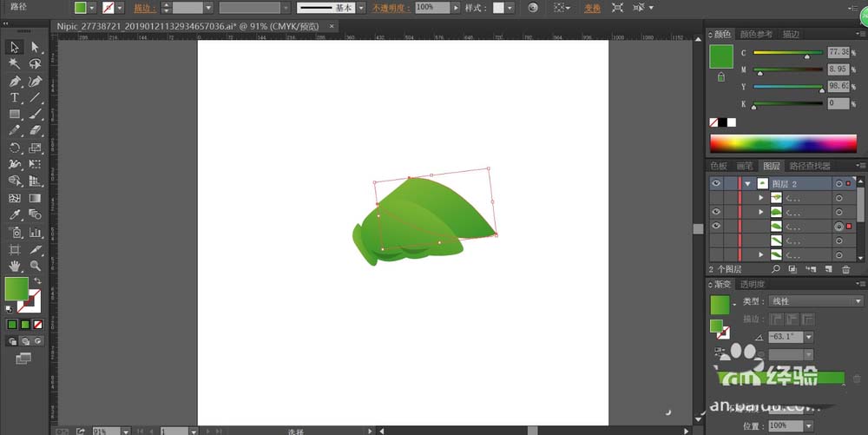
Task: Open the 色板 swatches tab
Action: coord(719,166)
